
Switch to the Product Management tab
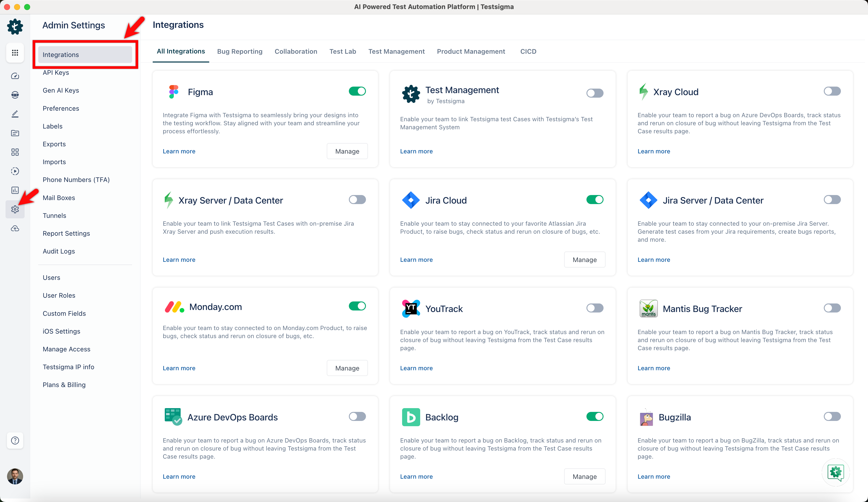[471, 51]
